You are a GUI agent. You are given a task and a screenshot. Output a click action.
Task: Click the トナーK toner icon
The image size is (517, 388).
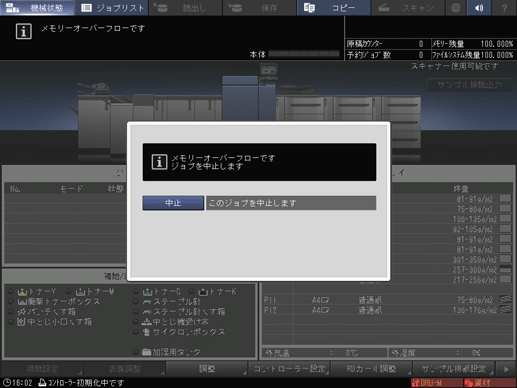pyautogui.click(x=203, y=292)
